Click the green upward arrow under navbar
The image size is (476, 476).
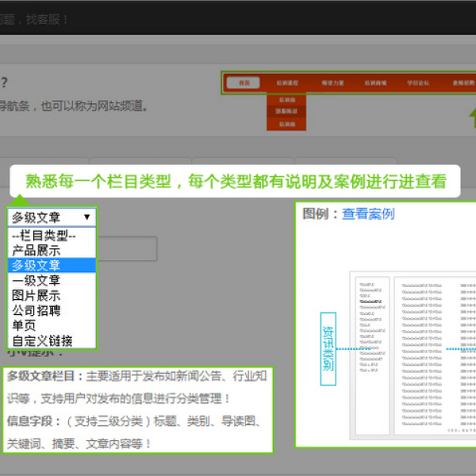tap(472, 117)
